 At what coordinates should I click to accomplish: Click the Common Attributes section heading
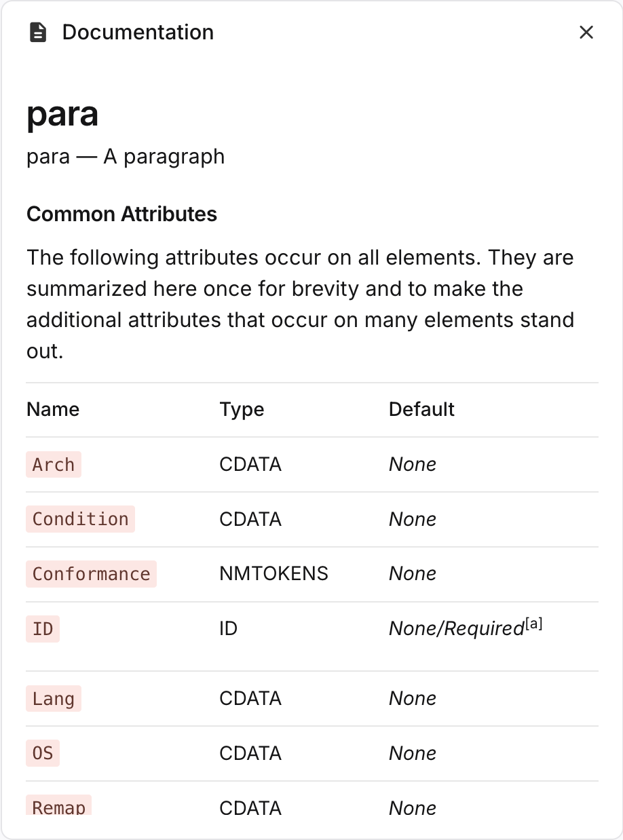121,214
